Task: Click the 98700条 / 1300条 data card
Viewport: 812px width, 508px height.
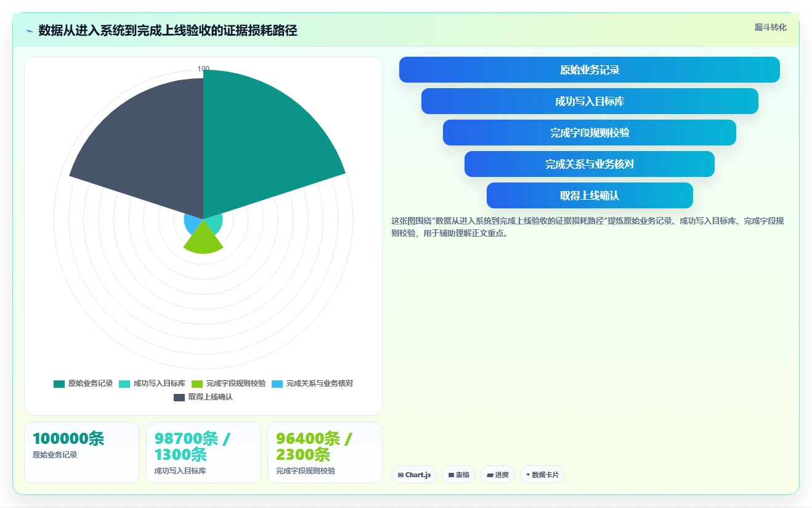Action: click(203, 453)
